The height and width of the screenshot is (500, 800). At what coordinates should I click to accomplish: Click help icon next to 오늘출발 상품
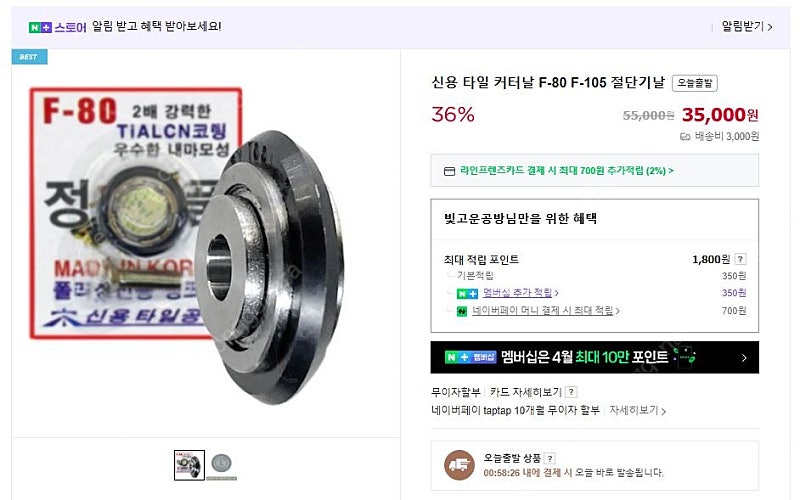click(550, 458)
